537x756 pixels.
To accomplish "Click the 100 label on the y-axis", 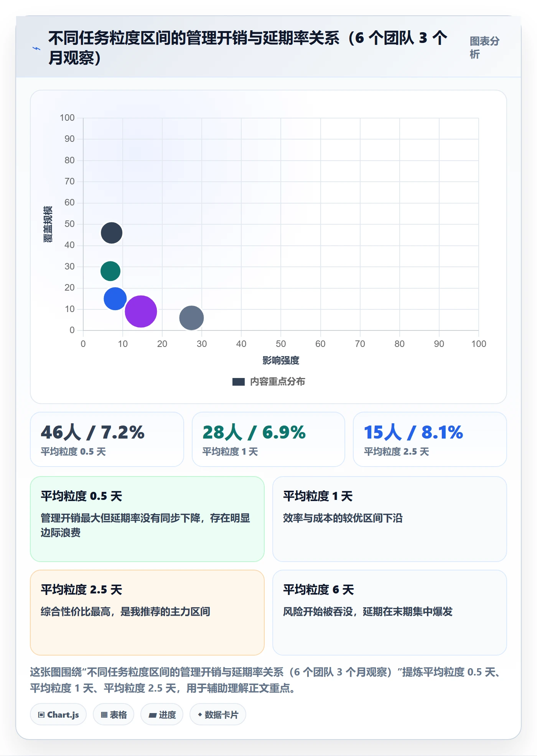I will click(67, 118).
